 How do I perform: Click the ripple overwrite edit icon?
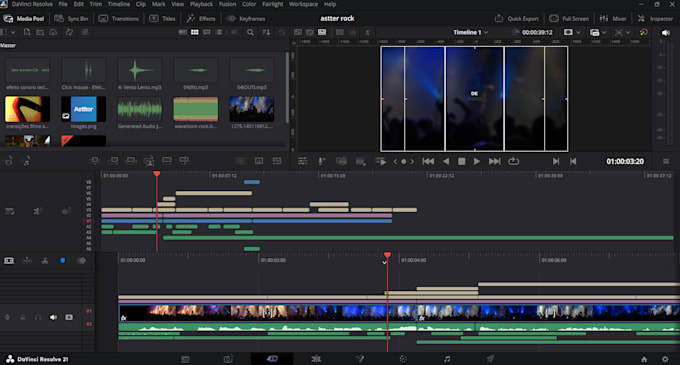tap(131, 161)
